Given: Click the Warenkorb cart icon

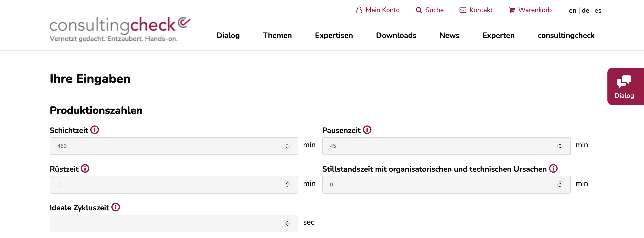Looking at the screenshot, I should tap(512, 10).
